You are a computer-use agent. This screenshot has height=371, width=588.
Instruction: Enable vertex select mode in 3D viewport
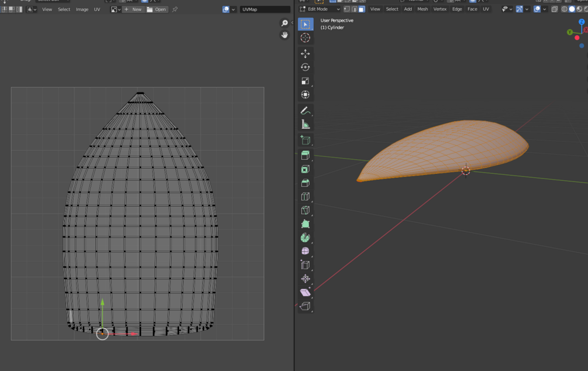coord(348,9)
